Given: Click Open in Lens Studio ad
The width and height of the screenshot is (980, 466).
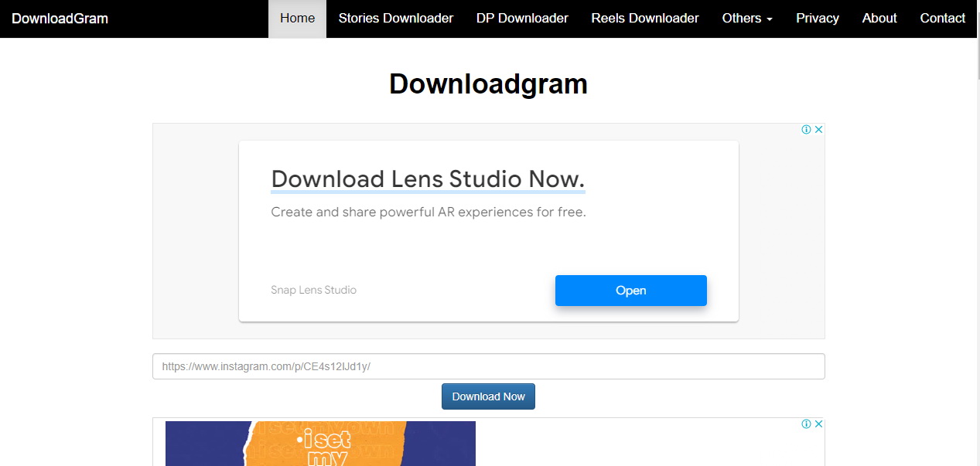Looking at the screenshot, I should coord(631,291).
